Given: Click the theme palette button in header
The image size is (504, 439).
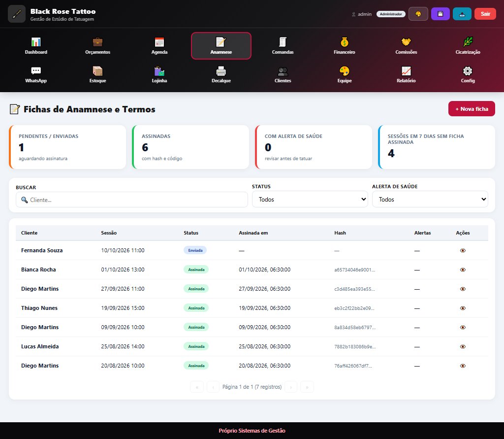Looking at the screenshot, I should 418,14.
